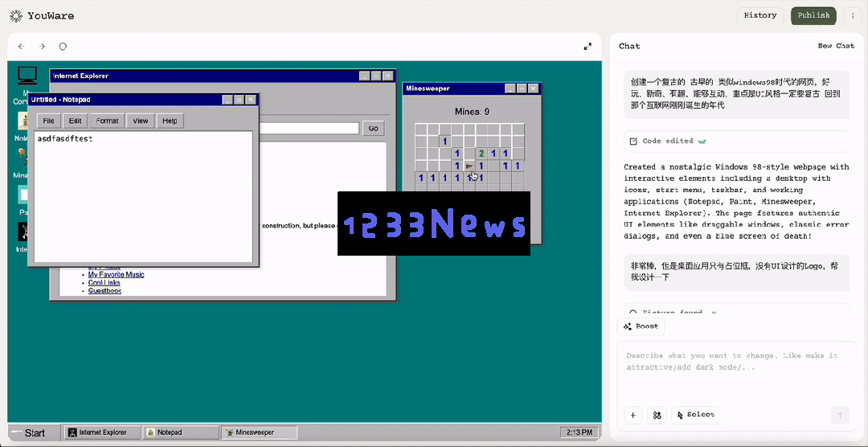The height and width of the screenshot is (447, 868).
Task: Click the Publish button
Action: (813, 15)
